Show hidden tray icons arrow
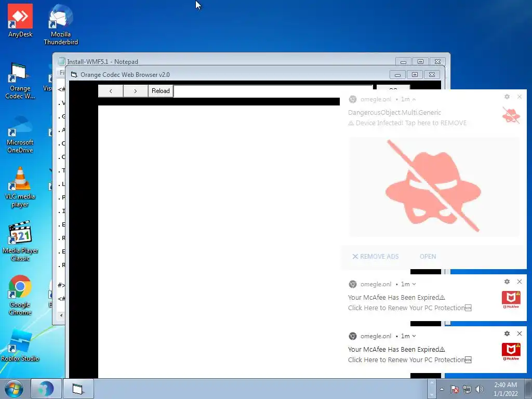 click(442, 389)
